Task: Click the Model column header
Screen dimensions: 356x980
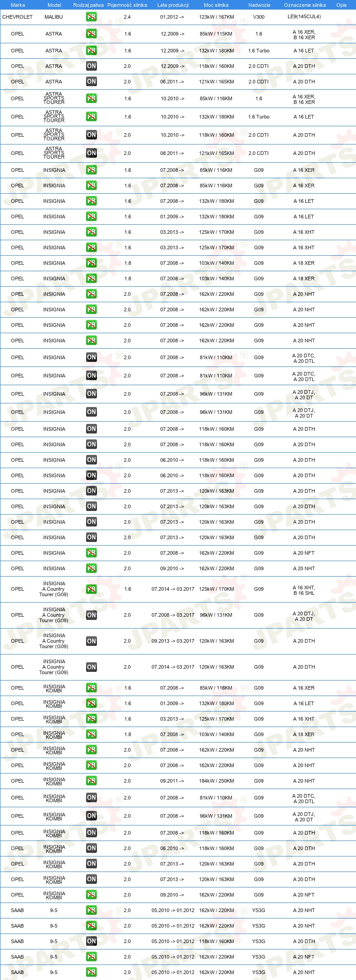Action: 54,5
